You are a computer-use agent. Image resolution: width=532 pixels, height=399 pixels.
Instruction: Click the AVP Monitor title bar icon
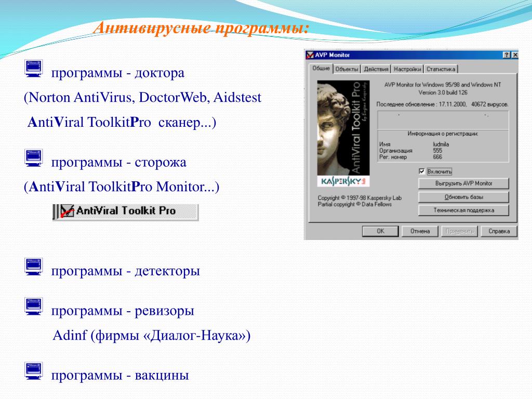click(x=310, y=55)
